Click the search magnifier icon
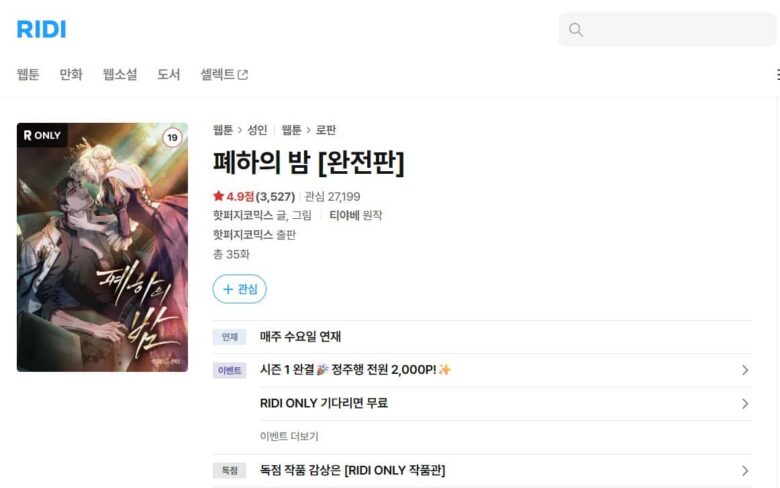The image size is (780, 488). pyautogui.click(x=576, y=30)
